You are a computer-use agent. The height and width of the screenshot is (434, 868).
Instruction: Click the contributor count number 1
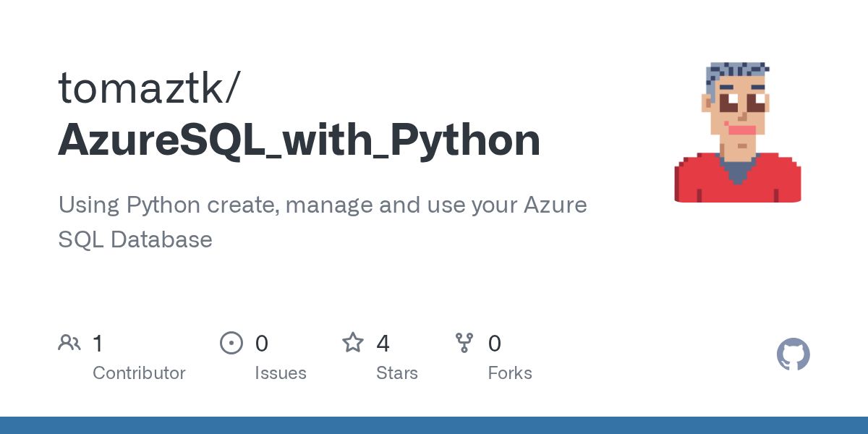98,344
